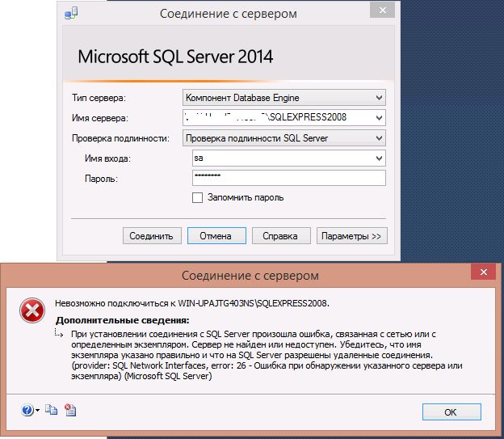The width and height of the screenshot is (504, 439).
Task: Click the Отмена button
Action: (x=216, y=236)
